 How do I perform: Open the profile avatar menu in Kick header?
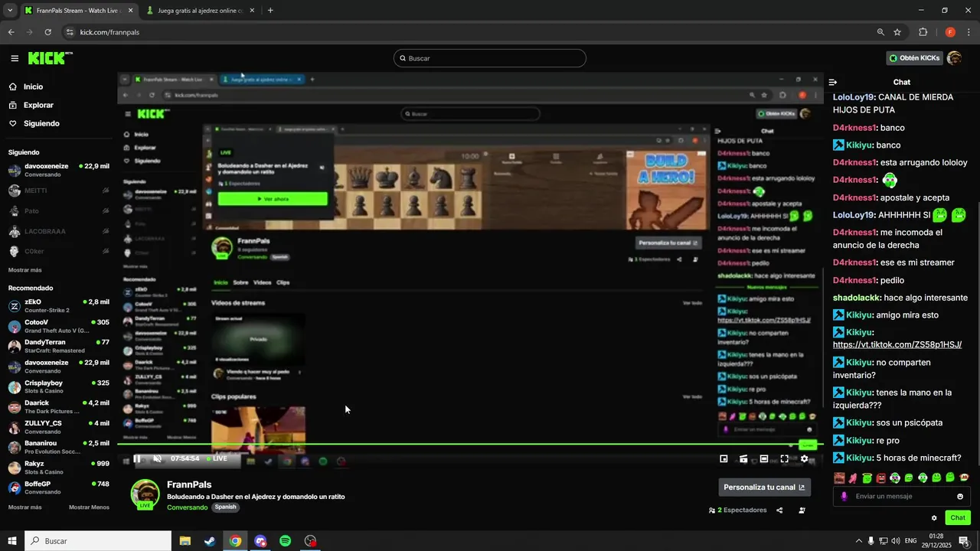pos(954,58)
